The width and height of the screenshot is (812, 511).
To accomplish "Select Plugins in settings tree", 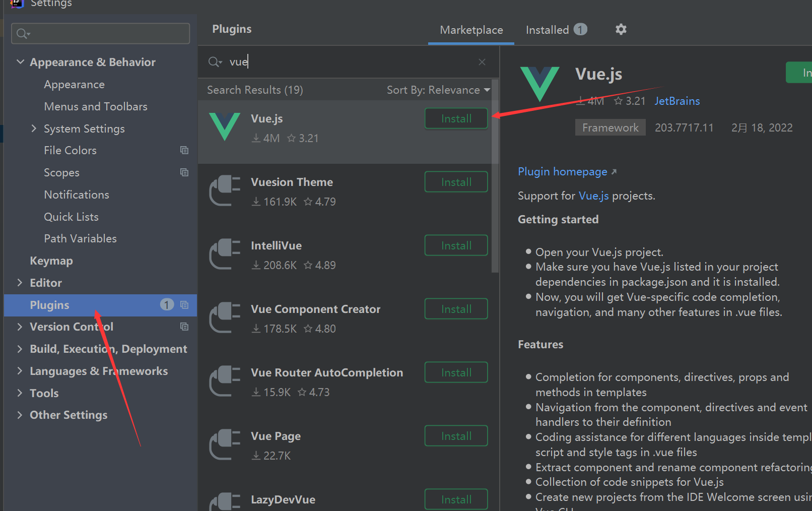I will (100, 305).
